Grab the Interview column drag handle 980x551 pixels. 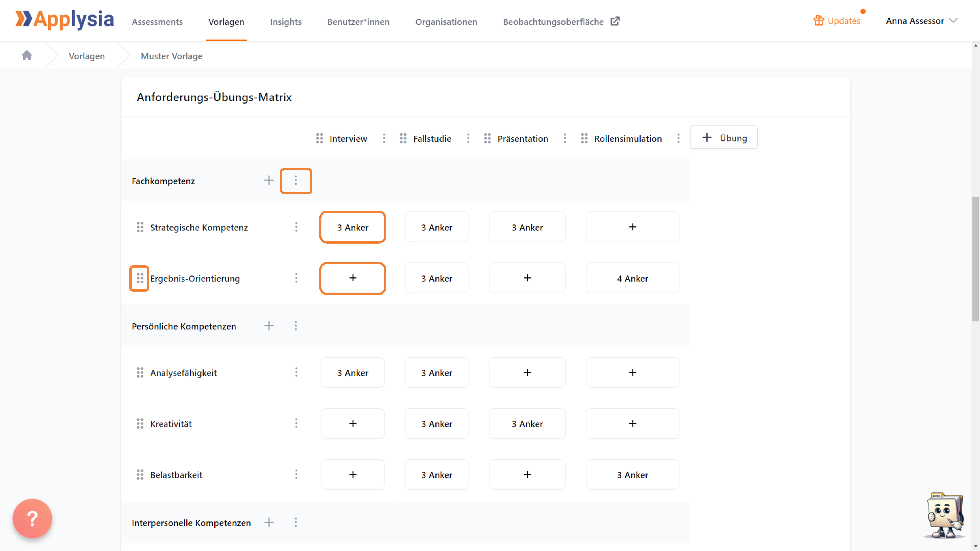(320, 138)
